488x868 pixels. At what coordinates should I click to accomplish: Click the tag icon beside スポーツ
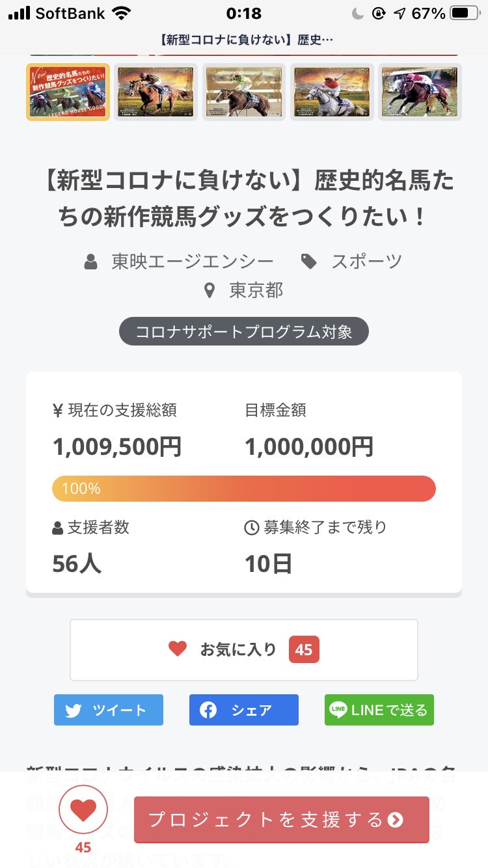[x=309, y=262]
